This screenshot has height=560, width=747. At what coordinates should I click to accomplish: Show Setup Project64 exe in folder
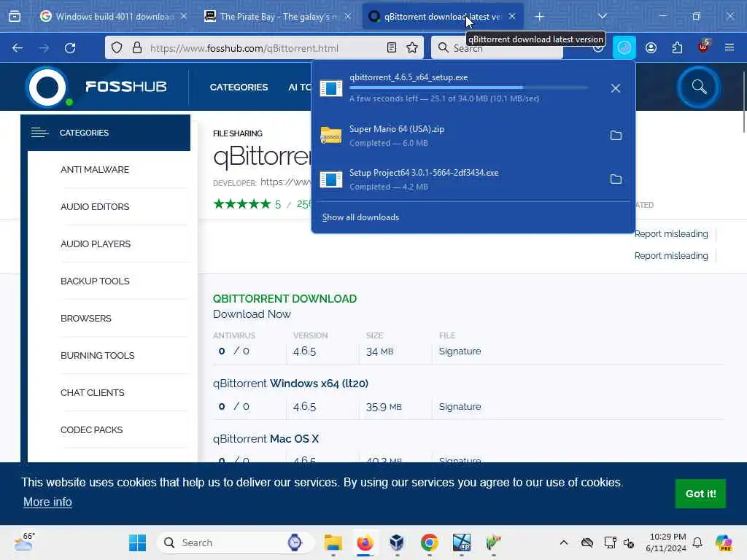coord(616,179)
